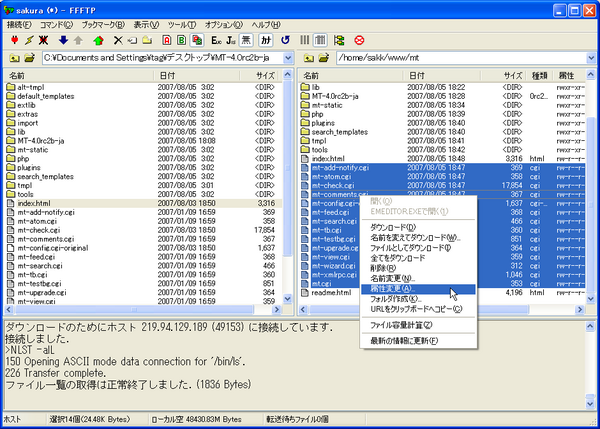This screenshot has width=600, height=429.
Task: Expand the remote path /home/sakk/www/mt dropdown
Action: pos(591,58)
